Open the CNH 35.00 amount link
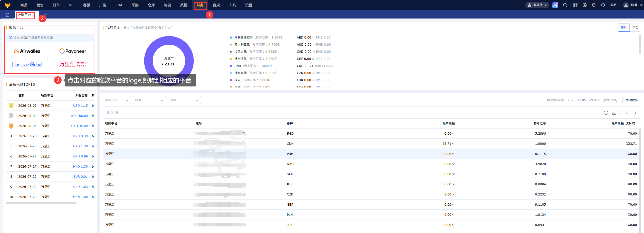This screenshot has width=644, height=233. 79,126
